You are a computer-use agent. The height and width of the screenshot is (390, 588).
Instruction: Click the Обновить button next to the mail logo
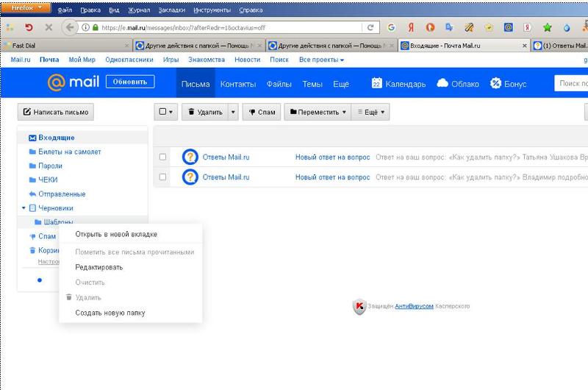click(x=130, y=82)
